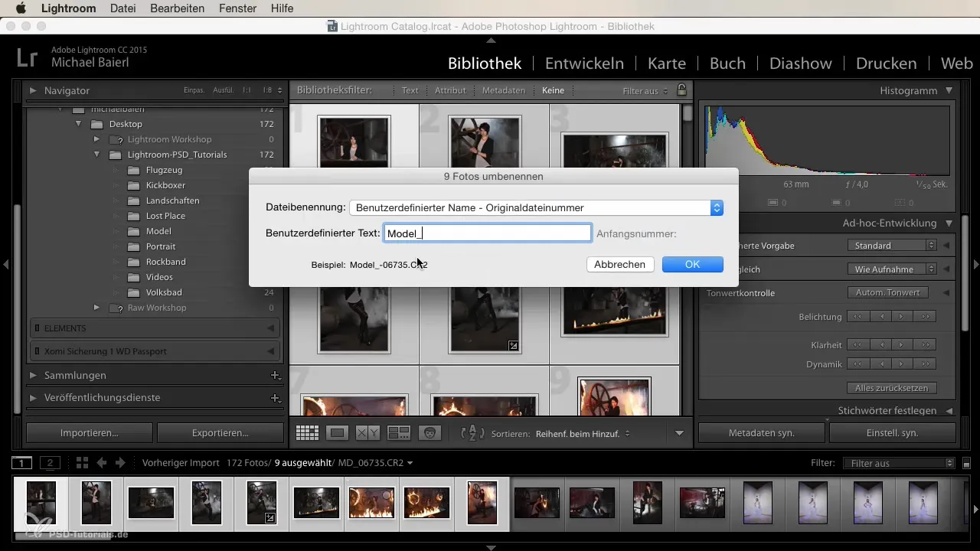
Task: Expand the Navigator panel
Action: pyautogui.click(x=33, y=90)
